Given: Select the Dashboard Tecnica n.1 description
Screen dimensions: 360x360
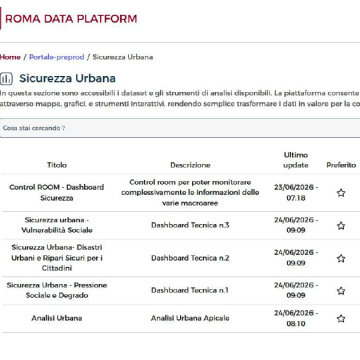Looking at the screenshot, I should click(x=190, y=290).
